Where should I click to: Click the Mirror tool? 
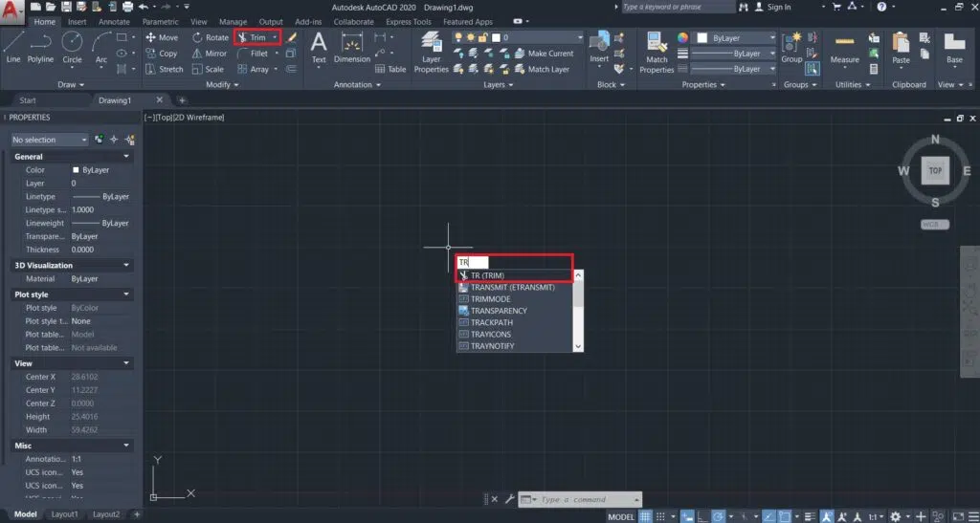(x=210, y=54)
